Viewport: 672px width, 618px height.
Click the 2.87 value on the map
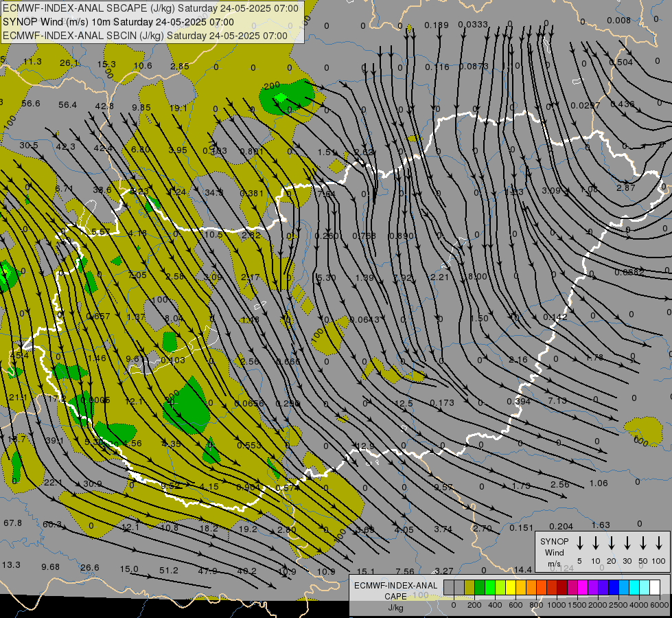tap(626, 188)
